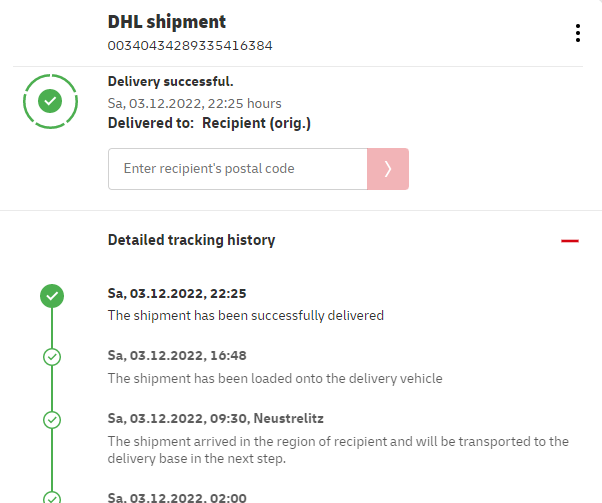Click the 'Delivered to: Recipient (orig.)' line
This screenshot has width=602, height=503.
[209, 123]
